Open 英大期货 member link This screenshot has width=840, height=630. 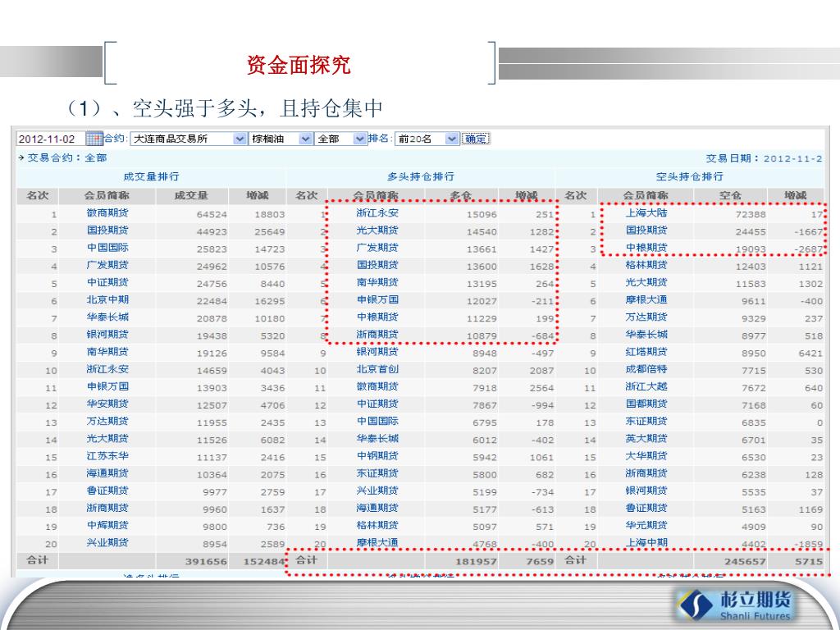pyautogui.click(x=646, y=439)
